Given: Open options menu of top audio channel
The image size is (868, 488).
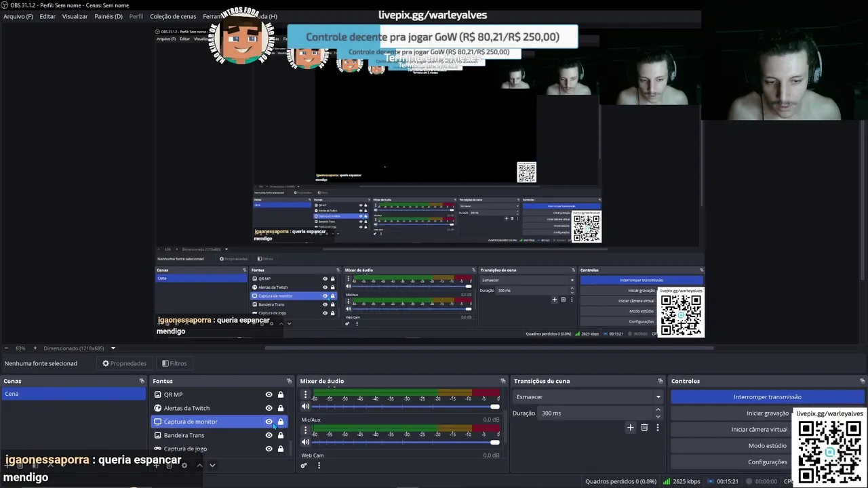Looking at the screenshot, I should point(305,394).
